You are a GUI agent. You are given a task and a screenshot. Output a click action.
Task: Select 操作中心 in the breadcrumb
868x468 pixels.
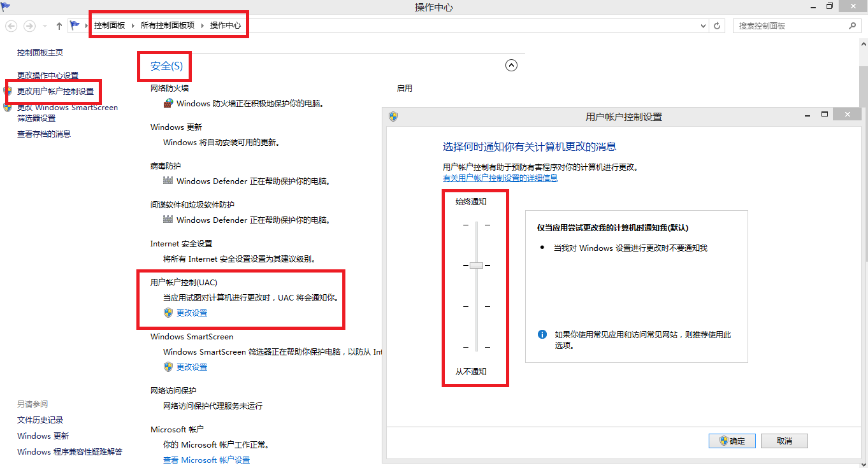click(x=226, y=25)
